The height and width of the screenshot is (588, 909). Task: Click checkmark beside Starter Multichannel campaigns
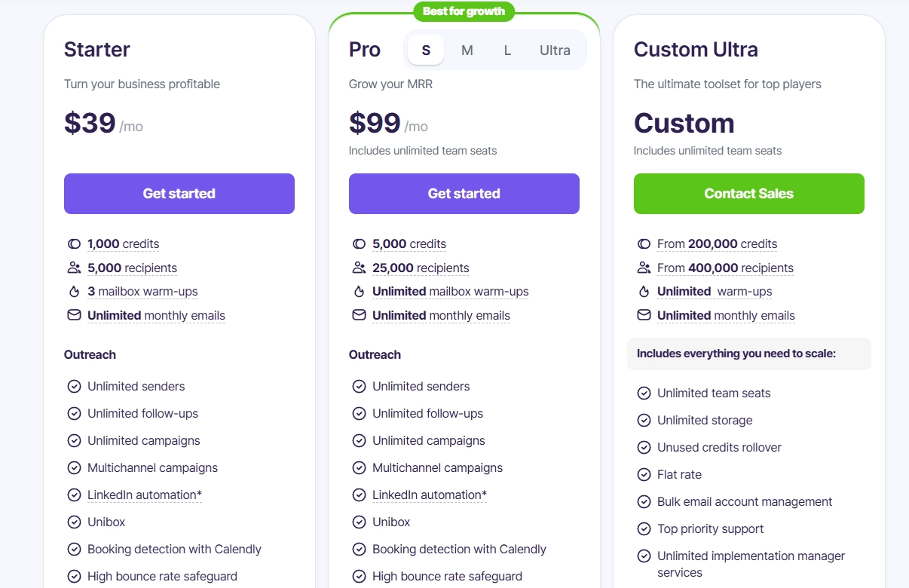click(74, 467)
